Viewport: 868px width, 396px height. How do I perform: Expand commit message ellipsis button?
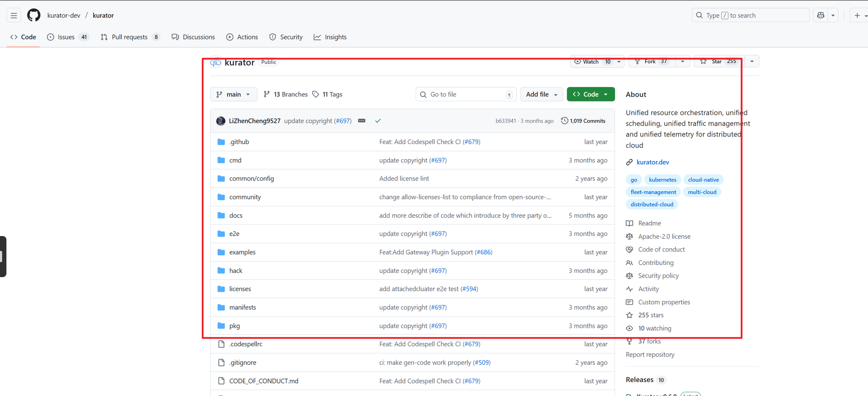[x=362, y=121]
